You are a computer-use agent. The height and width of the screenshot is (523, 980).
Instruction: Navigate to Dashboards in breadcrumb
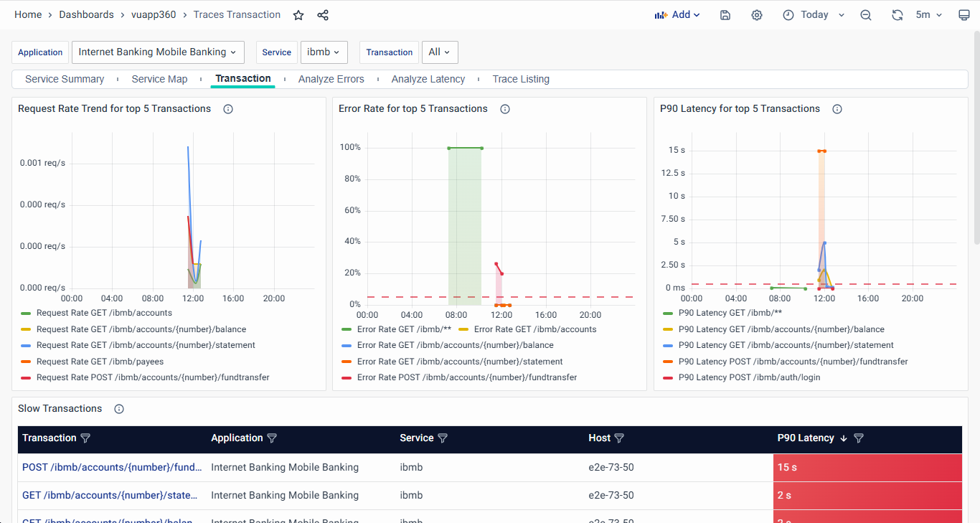(86, 15)
